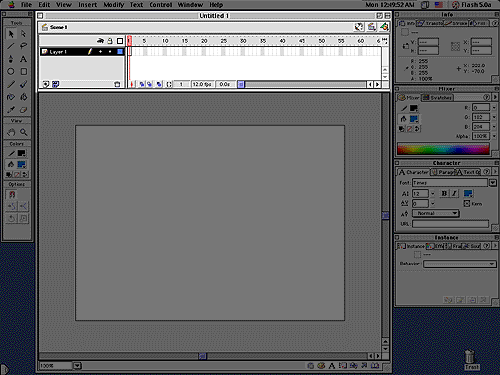Toggle Show/Hide All Layers eye icon
500x375 pixels.
point(100,41)
